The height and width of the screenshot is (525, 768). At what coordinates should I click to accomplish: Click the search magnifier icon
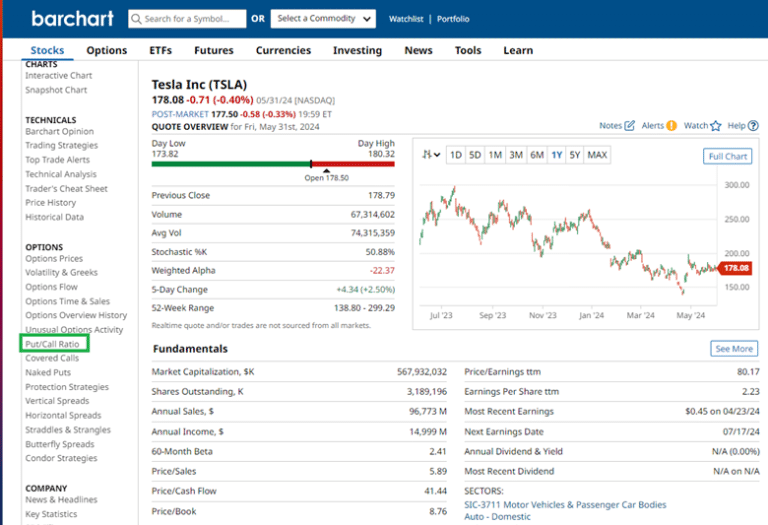[137, 19]
